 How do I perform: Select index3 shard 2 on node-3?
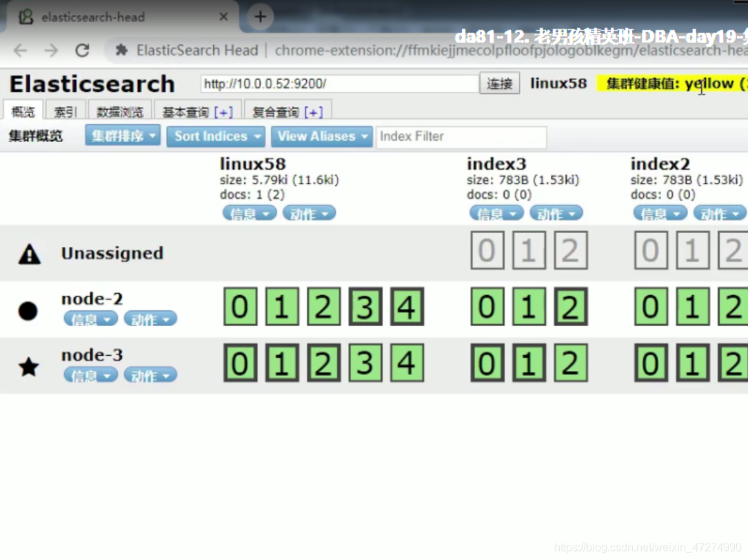[x=571, y=363]
